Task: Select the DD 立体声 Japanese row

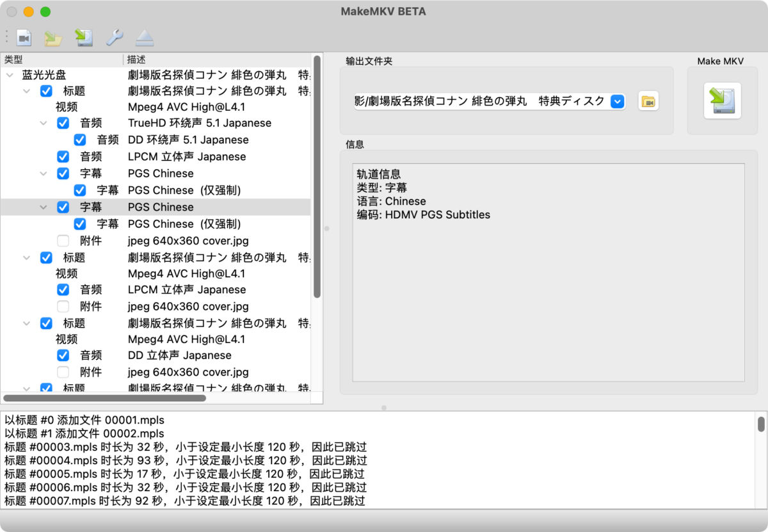Action: tap(156, 355)
